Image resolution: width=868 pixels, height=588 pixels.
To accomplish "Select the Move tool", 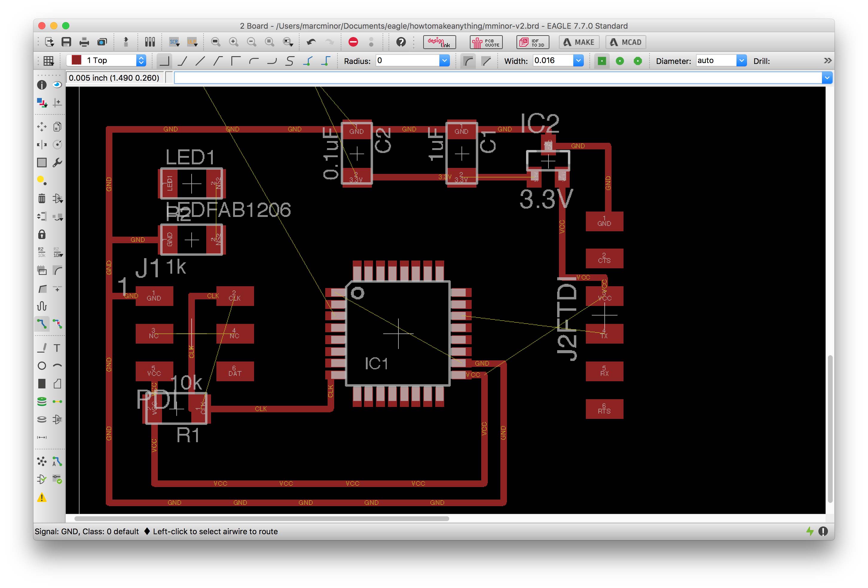I will click(x=42, y=127).
